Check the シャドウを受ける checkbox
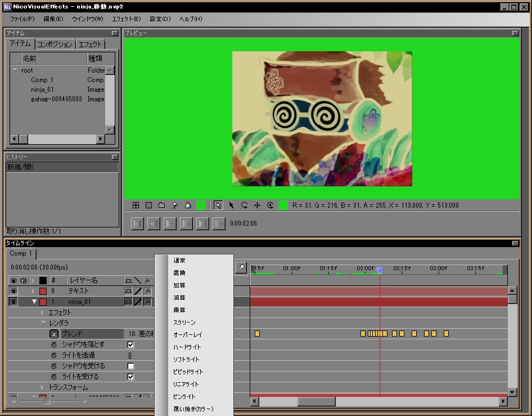 (x=130, y=366)
